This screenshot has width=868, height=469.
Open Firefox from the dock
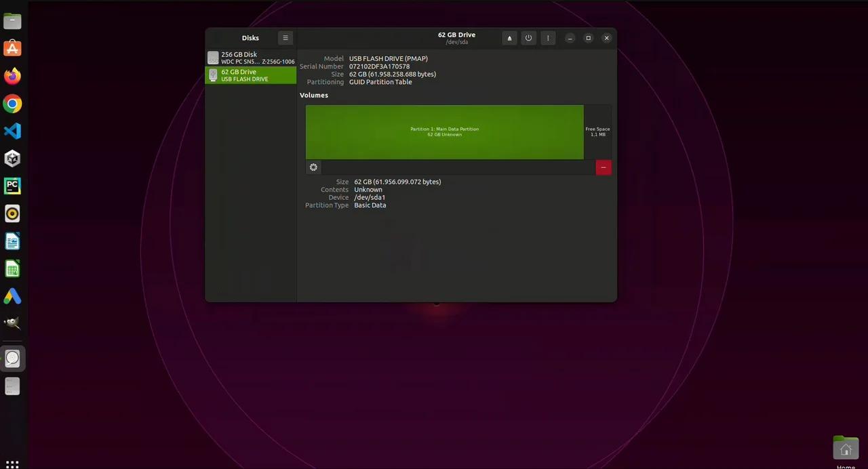(x=12, y=76)
